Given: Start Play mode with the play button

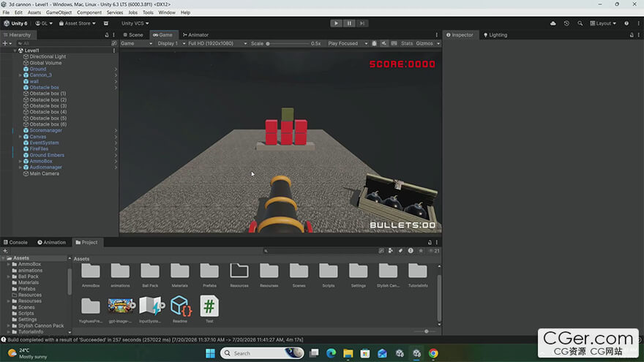Looking at the screenshot, I should [x=336, y=23].
